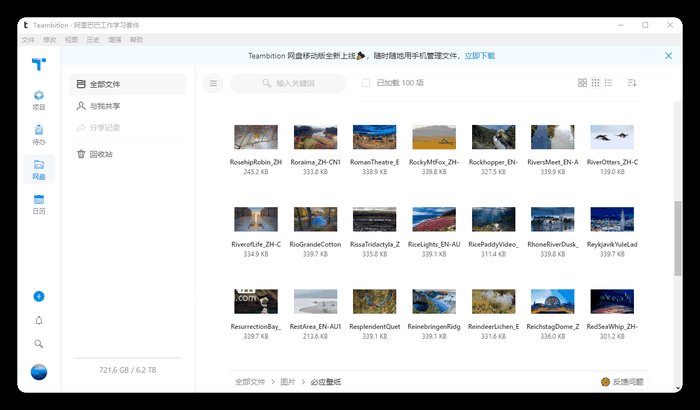Click the sidebar magnifier search icon
The height and width of the screenshot is (410, 700).
tap(39, 344)
